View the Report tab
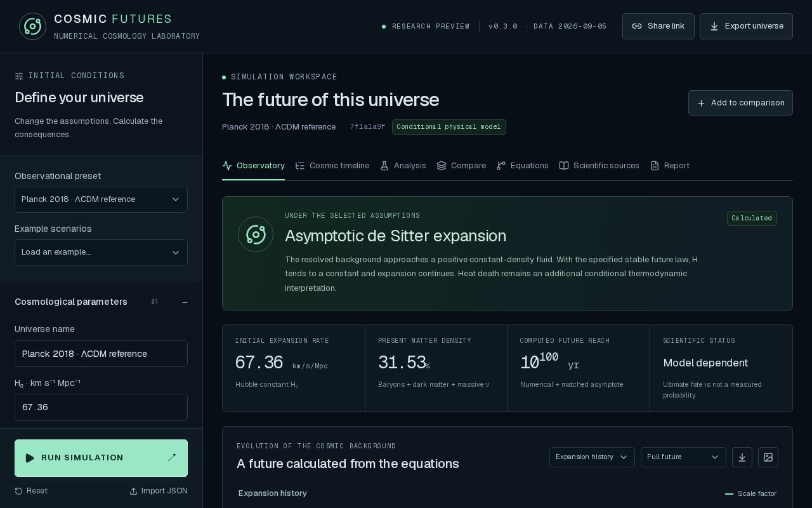 tap(669, 166)
